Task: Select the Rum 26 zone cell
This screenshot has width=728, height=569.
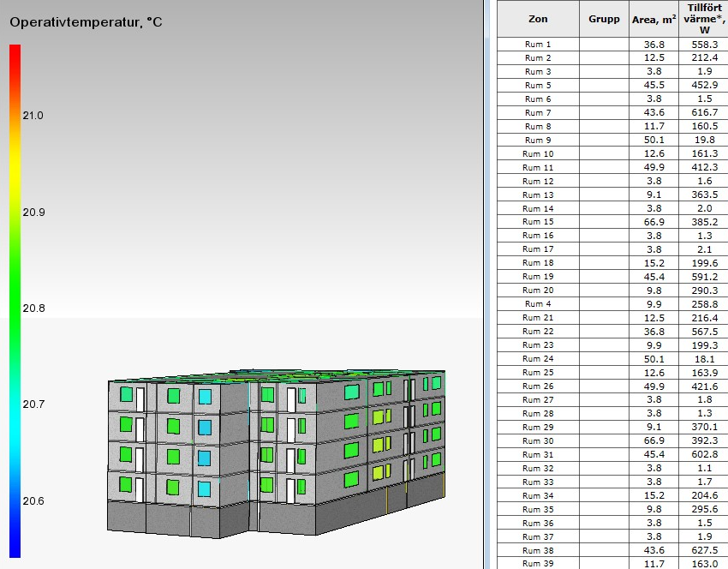Action: pyautogui.click(x=538, y=386)
